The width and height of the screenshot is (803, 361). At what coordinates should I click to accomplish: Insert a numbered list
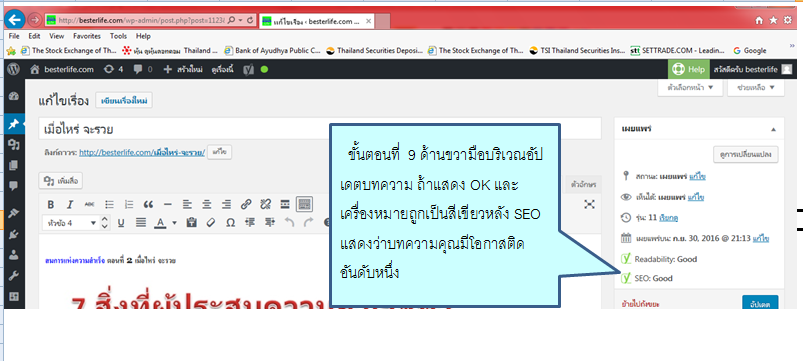pyautogui.click(x=129, y=204)
